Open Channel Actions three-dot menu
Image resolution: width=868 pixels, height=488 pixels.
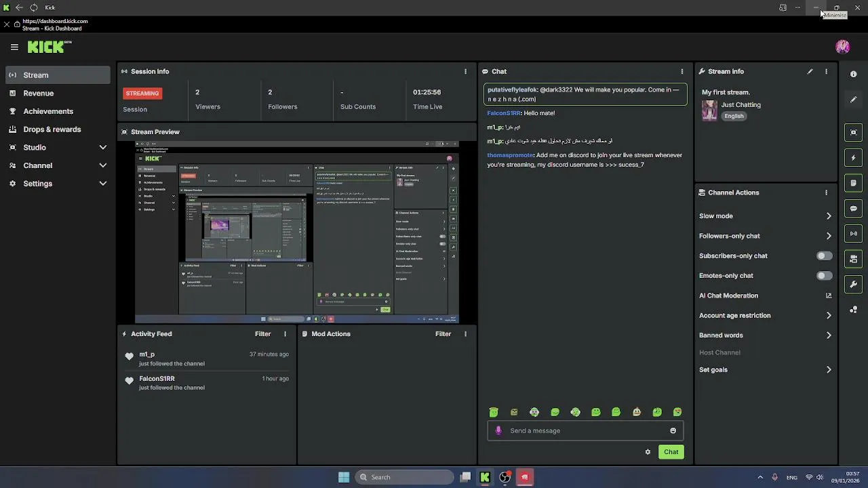click(x=826, y=192)
